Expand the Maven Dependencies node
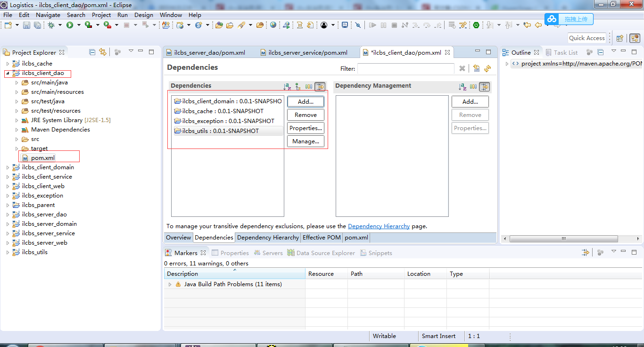 click(x=17, y=130)
